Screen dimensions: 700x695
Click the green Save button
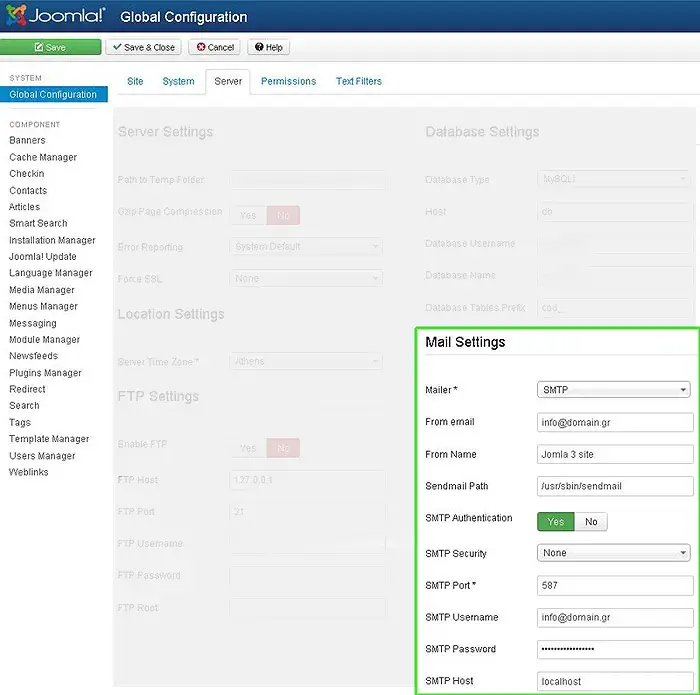50,47
